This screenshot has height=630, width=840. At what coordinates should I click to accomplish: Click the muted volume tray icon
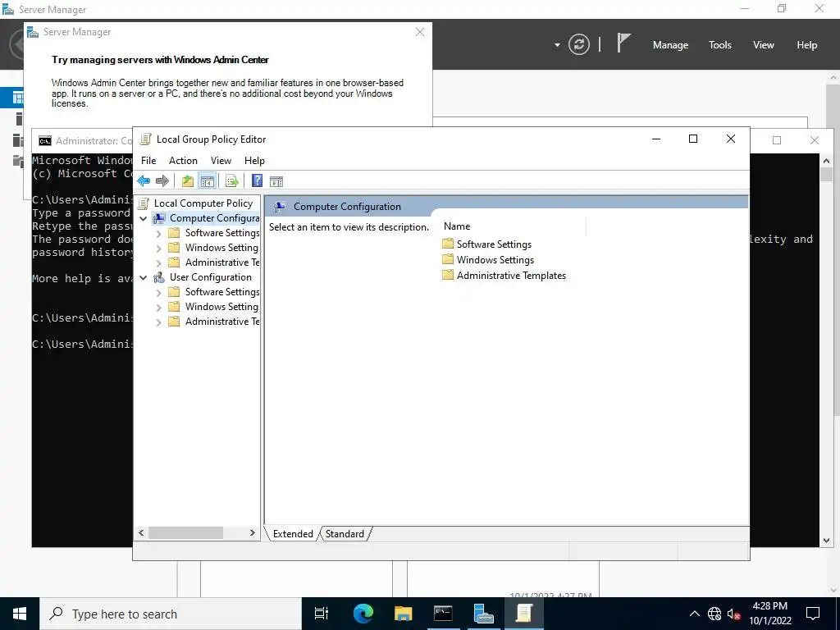[733, 614]
